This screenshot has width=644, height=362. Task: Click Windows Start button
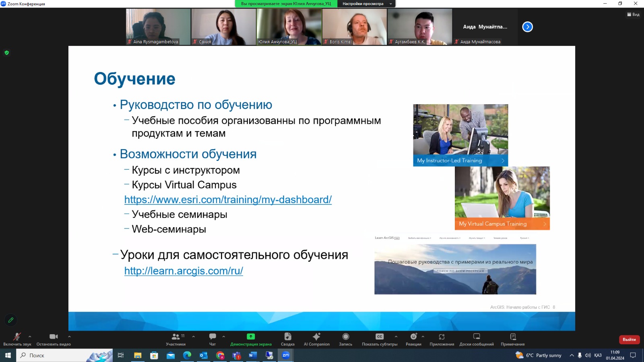8,355
